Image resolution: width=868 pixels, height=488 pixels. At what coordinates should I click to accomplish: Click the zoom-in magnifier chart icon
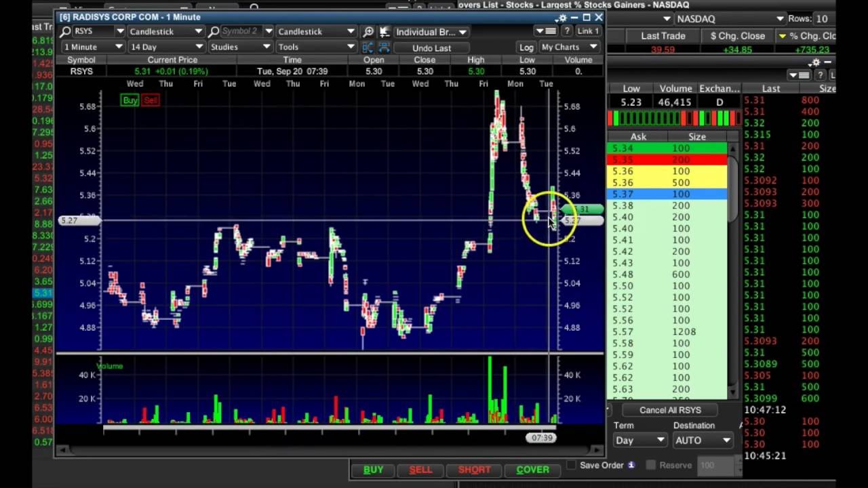(368, 31)
